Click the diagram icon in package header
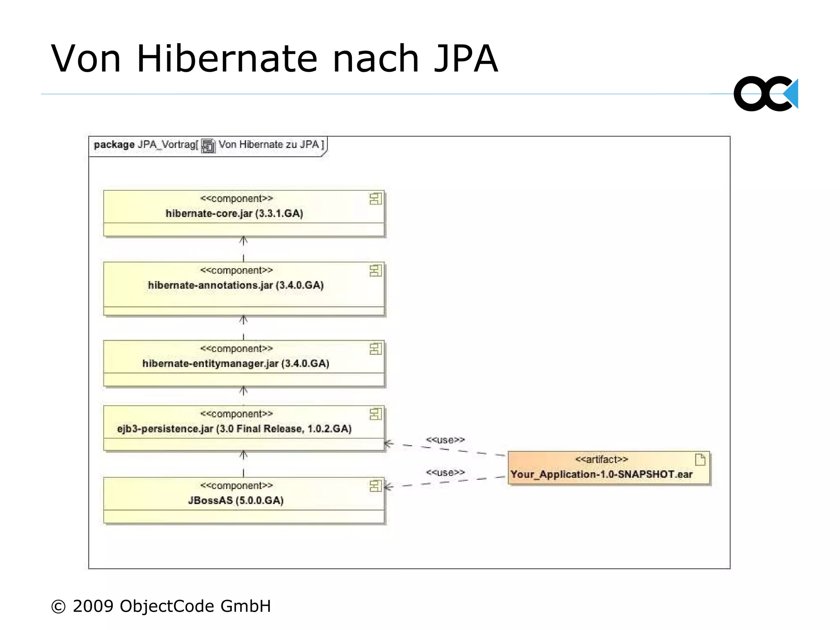 208,146
